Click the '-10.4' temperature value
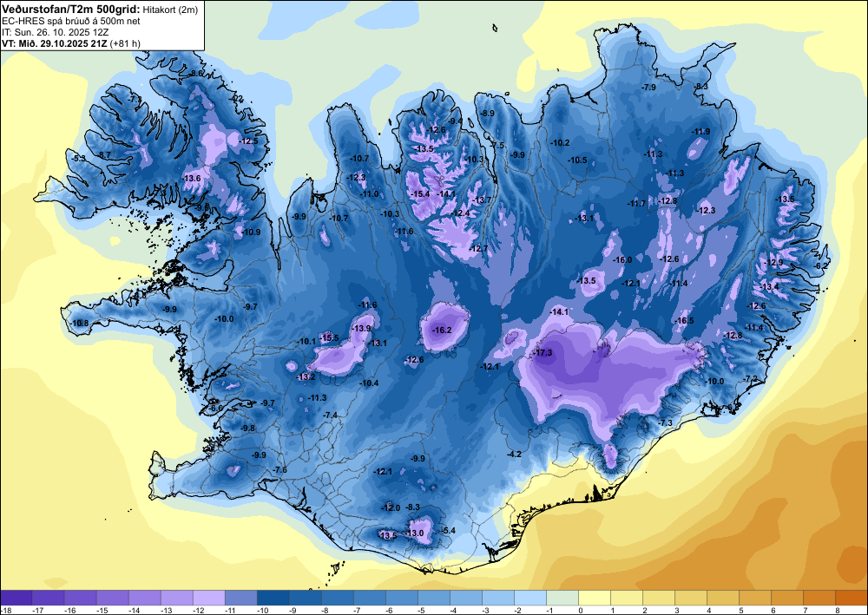868x615 pixels. [369, 383]
